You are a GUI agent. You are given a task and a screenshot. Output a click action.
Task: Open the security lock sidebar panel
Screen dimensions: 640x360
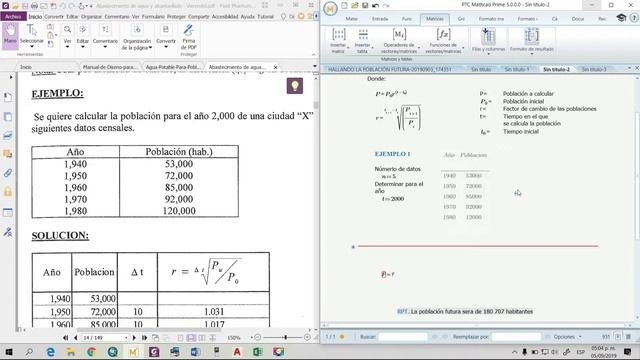tap(8, 192)
